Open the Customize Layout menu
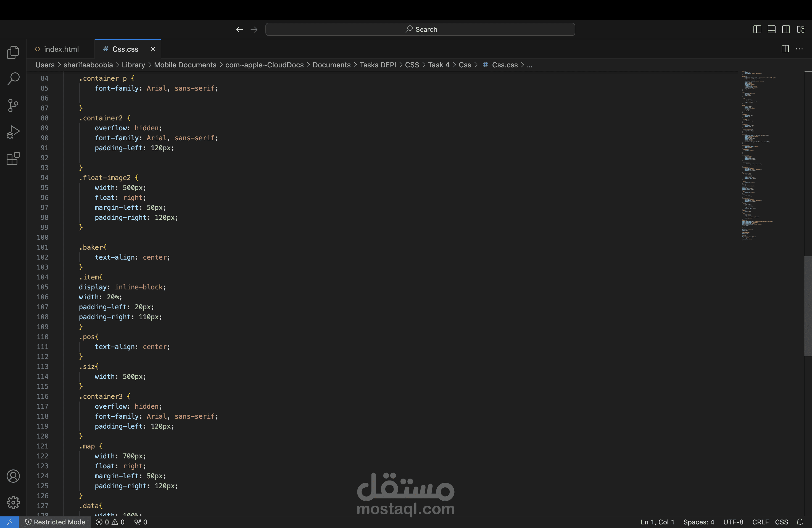812x528 pixels. (801, 29)
